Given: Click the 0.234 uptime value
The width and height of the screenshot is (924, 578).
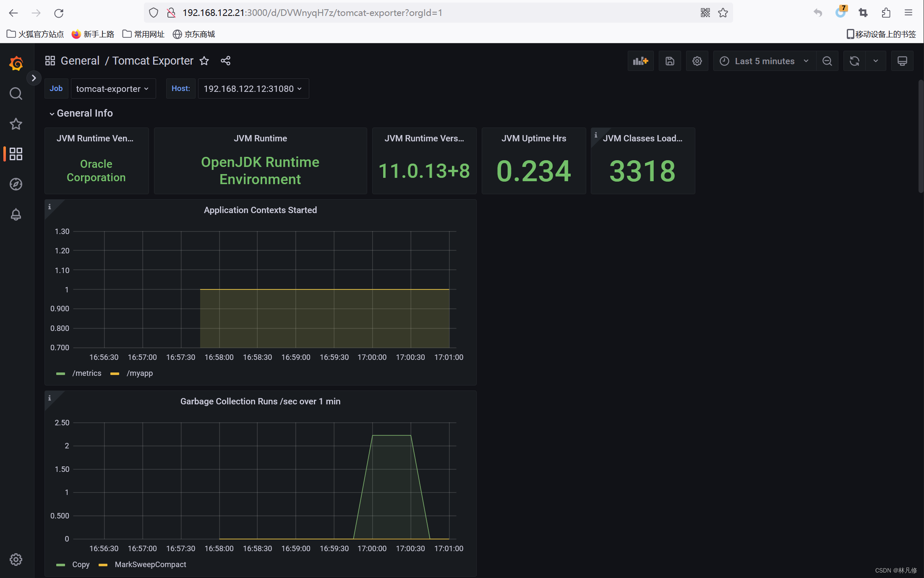Looking at the screenshot, I should pyautogui.click(x=533, y=171).
